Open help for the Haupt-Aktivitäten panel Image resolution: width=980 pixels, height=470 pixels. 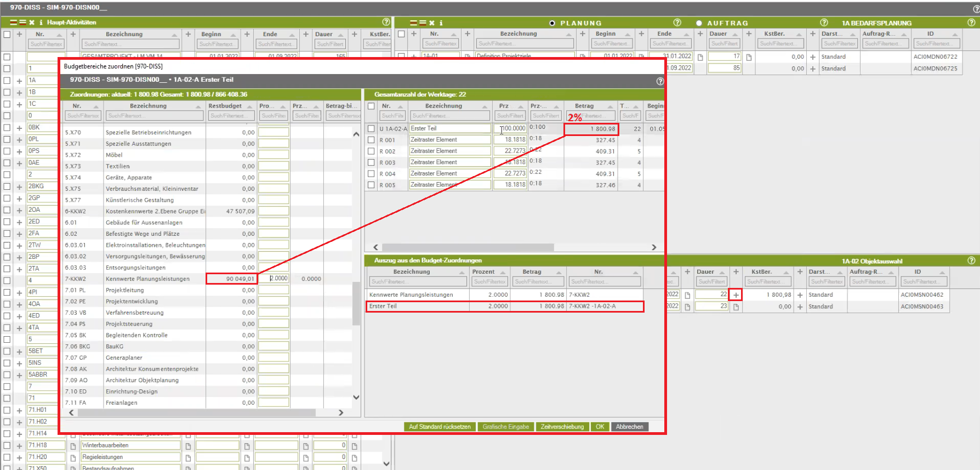[386, 22]
